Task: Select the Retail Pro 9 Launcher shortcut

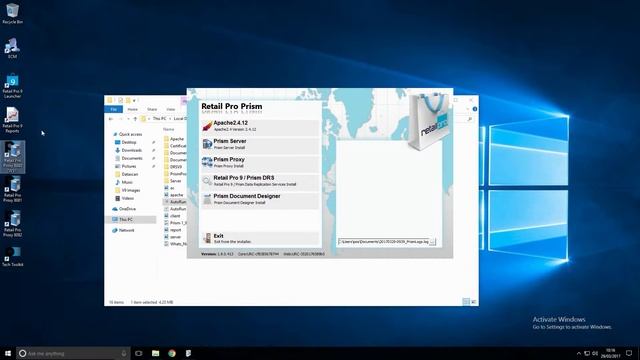Action: point(12,86)
